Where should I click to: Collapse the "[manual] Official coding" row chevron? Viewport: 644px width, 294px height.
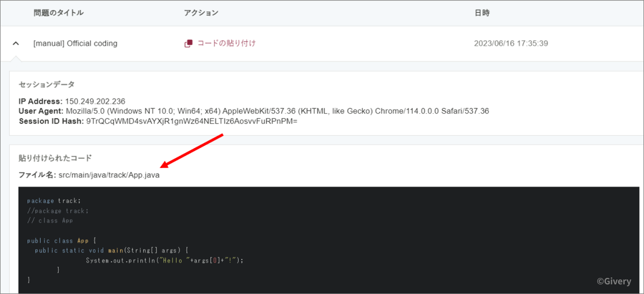pos(16,43)
